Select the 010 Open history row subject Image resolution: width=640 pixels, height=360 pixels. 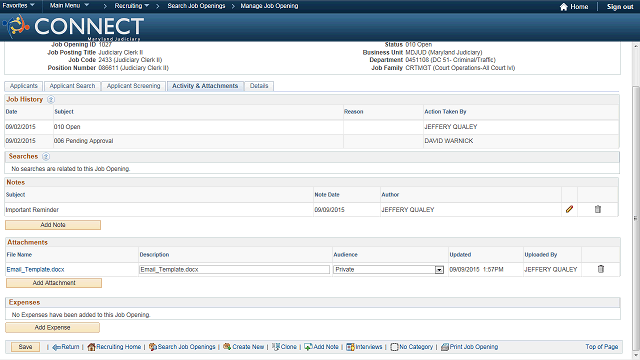(67, 127)
